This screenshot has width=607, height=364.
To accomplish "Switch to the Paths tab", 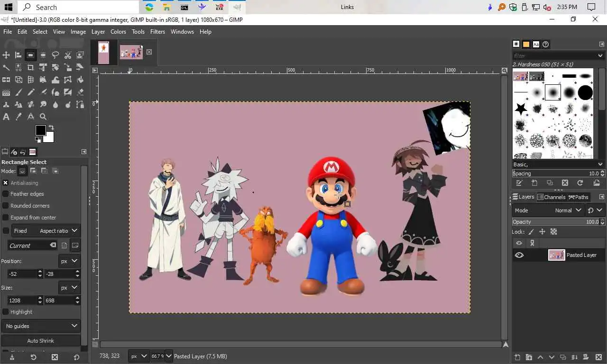I will pos(579,197).
